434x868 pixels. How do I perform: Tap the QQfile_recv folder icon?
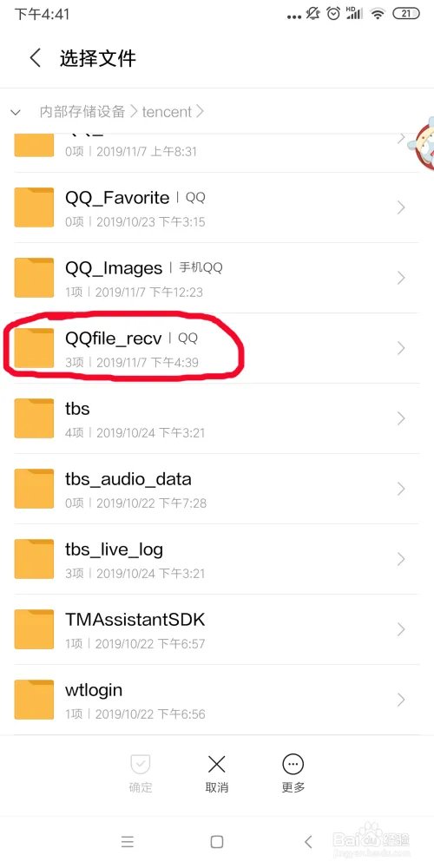click(x=34, y=348)
